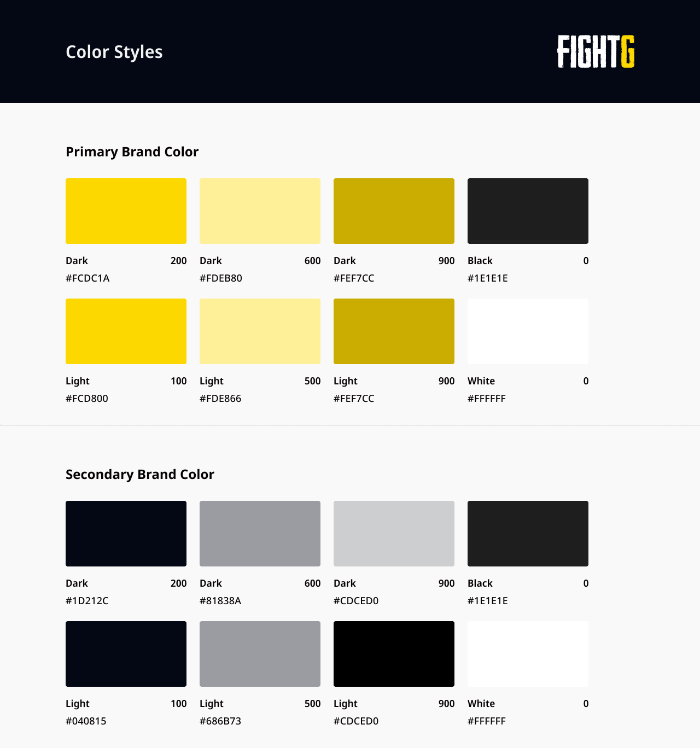
Task: Pick the gray swatch above #81838A
Action: click(260, 534)
